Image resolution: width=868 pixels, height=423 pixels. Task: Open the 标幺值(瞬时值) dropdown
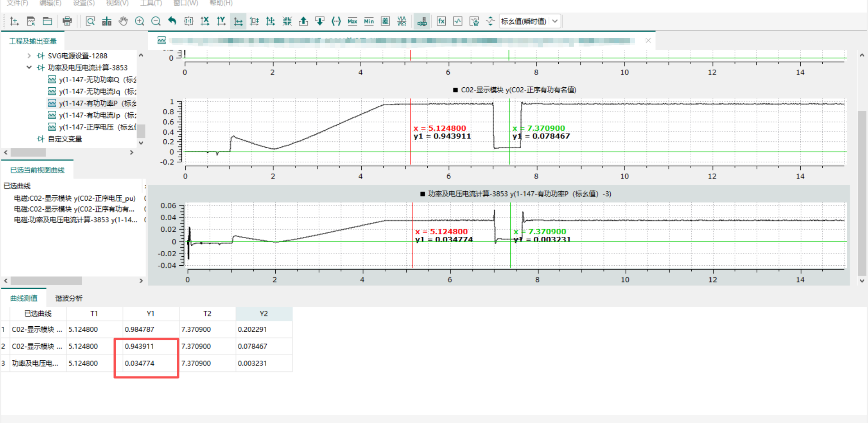coord(555,21)
